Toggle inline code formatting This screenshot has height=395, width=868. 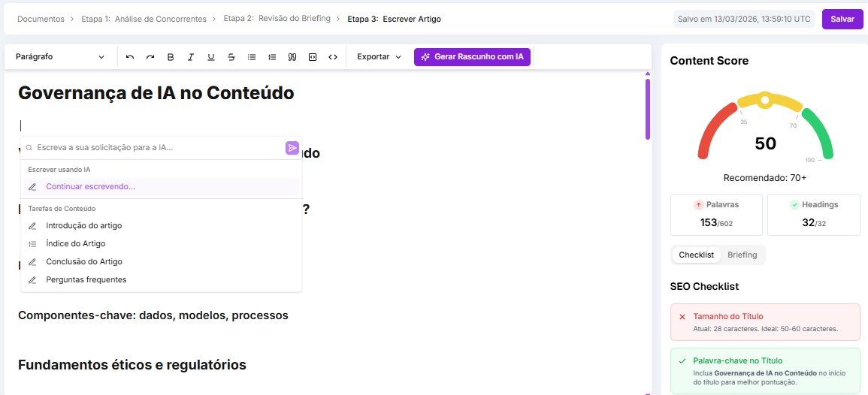(x=333, y=57)
